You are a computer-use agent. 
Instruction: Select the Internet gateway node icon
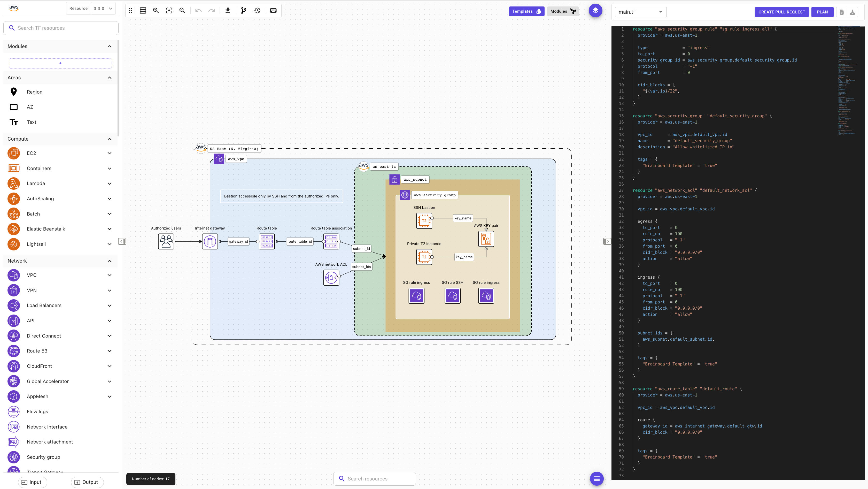click(210, 241)
